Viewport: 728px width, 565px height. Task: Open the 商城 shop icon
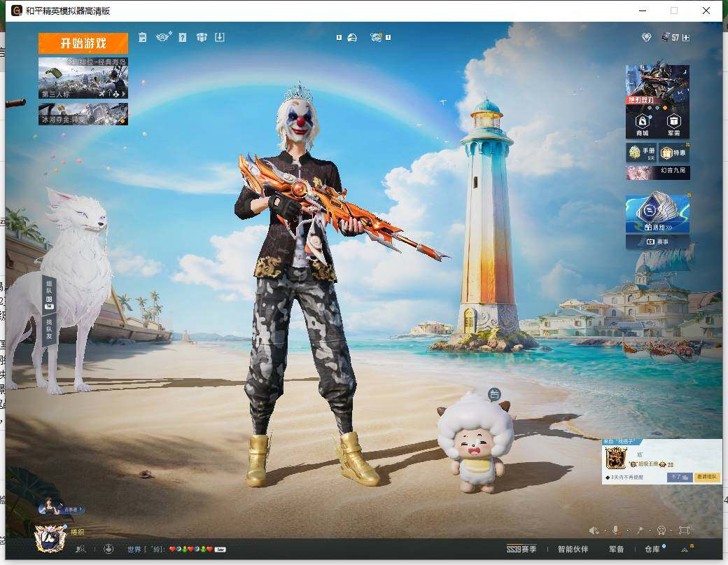coord(642,125)
